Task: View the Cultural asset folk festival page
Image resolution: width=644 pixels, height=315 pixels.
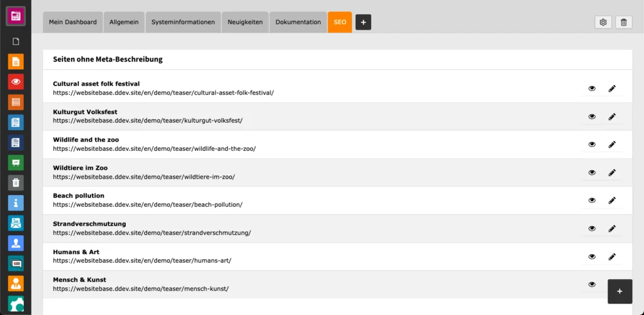Action: (592, 88)
